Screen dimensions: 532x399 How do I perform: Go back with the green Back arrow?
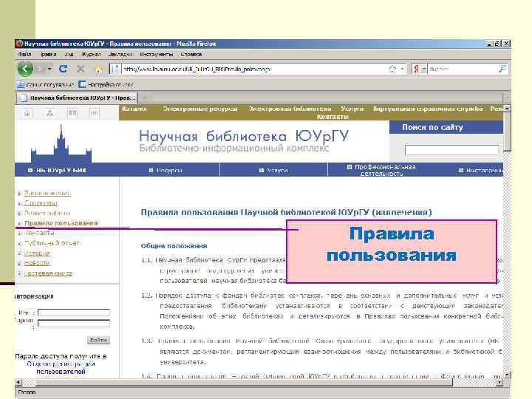tap(25, 69)
